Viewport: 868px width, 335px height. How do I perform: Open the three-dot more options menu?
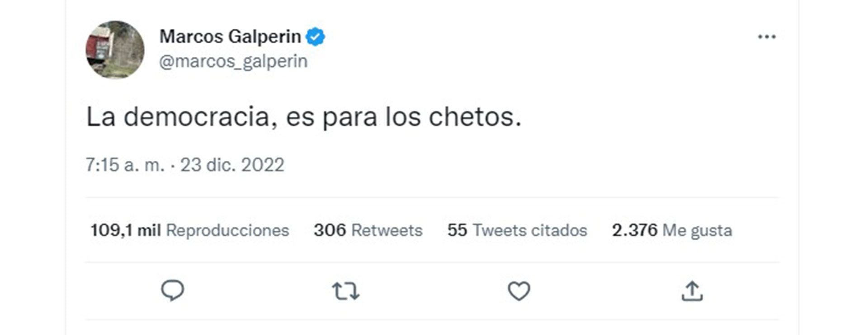point(767,37)
